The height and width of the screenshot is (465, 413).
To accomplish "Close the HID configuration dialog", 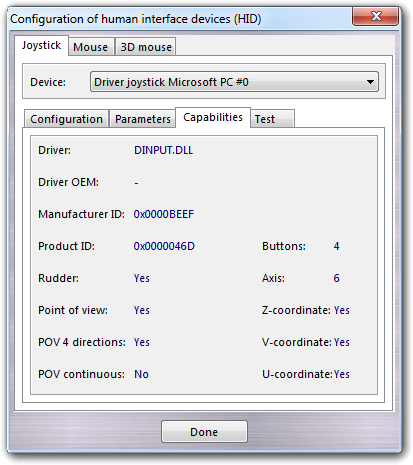I will pos(375,16).
